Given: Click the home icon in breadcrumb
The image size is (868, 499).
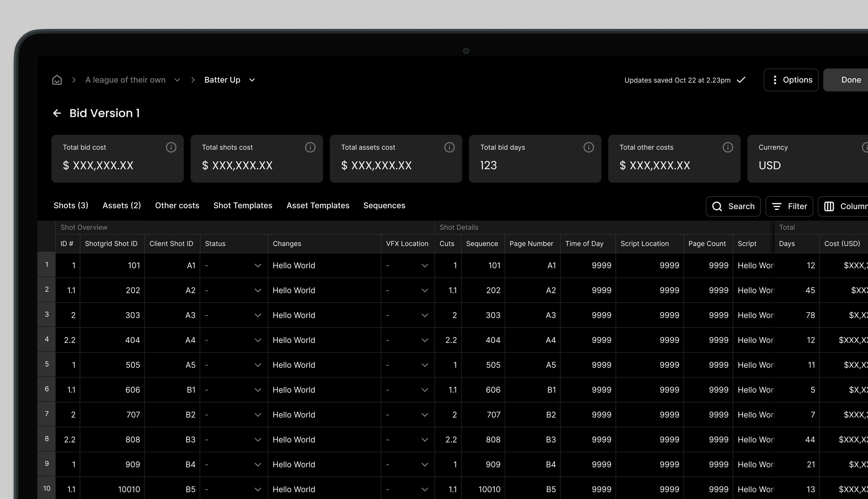Looking at the screenshot, I should pyautogui.click(x=57, y=80).
